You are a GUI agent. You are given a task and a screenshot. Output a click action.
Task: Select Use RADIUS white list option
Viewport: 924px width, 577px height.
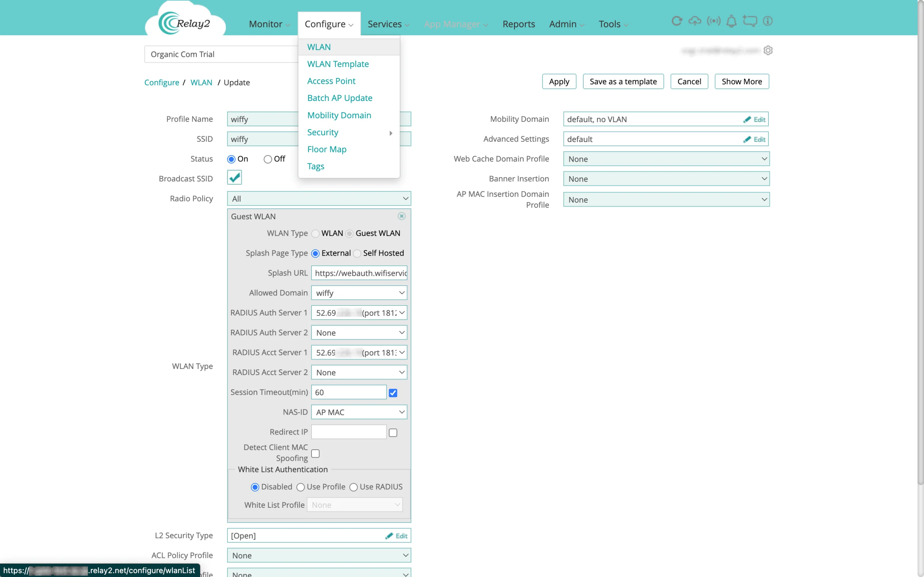(354, 487)
